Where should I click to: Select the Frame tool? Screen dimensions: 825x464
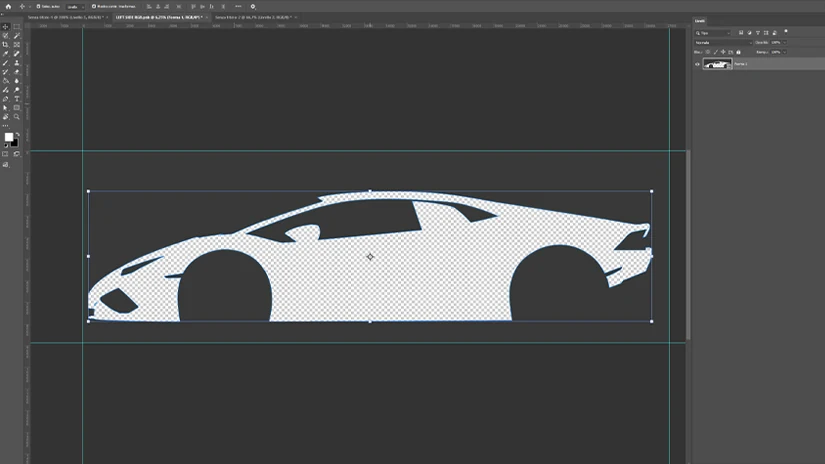point(17,45)
